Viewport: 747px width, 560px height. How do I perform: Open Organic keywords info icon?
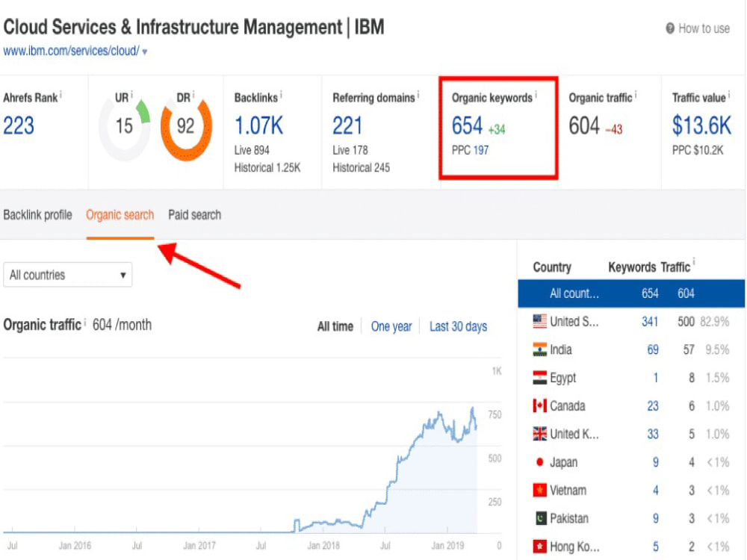536,95
